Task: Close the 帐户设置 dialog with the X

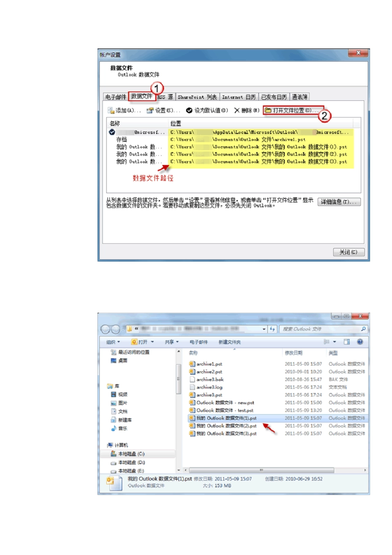Action: pos(358,53)
